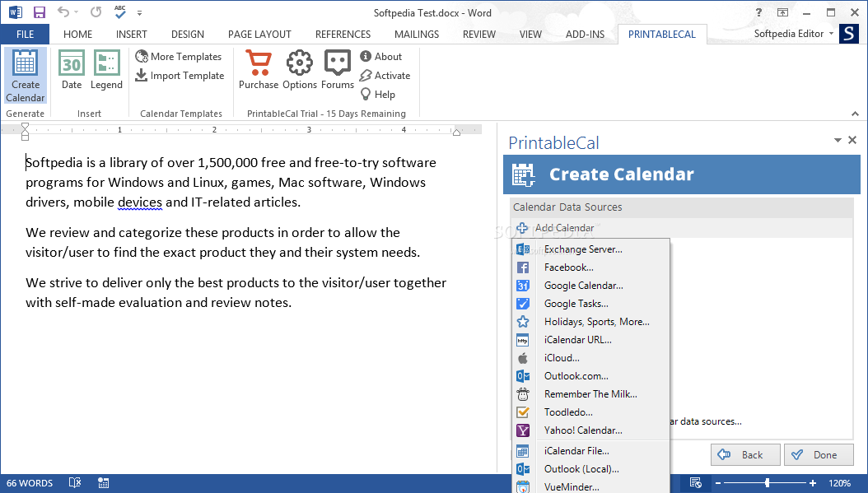Close the PrintableCal task pane

point(852,140)
